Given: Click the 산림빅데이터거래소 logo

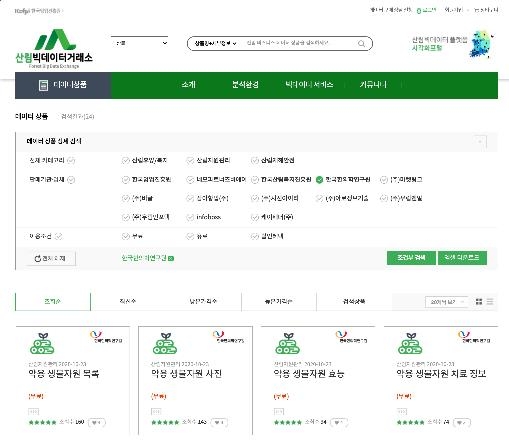Looking at the screenshot, I should tap(54, 49).
